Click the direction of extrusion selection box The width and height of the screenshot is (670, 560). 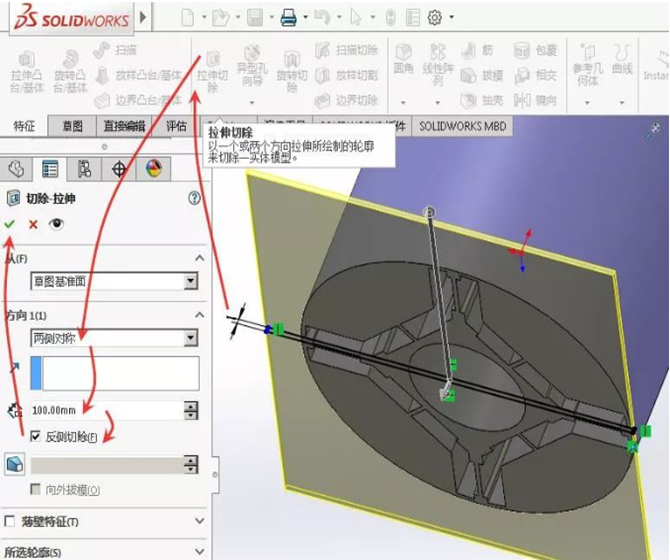[115, 373]
